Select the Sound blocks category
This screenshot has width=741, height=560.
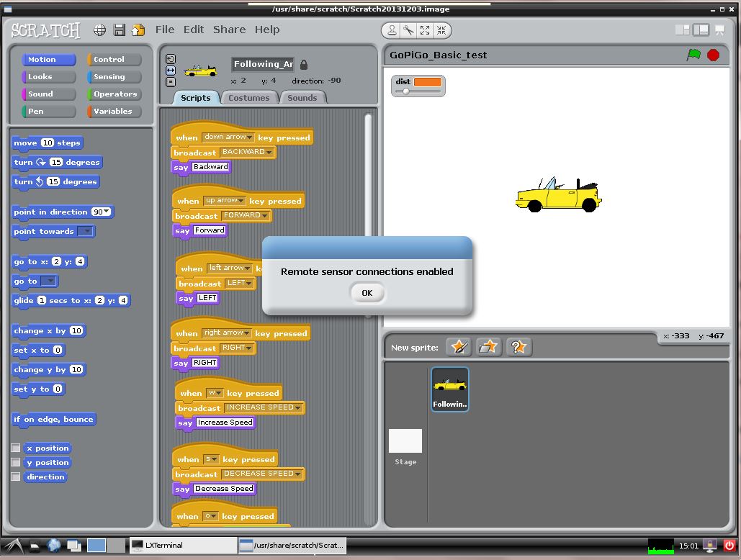(x=48, y=94)
